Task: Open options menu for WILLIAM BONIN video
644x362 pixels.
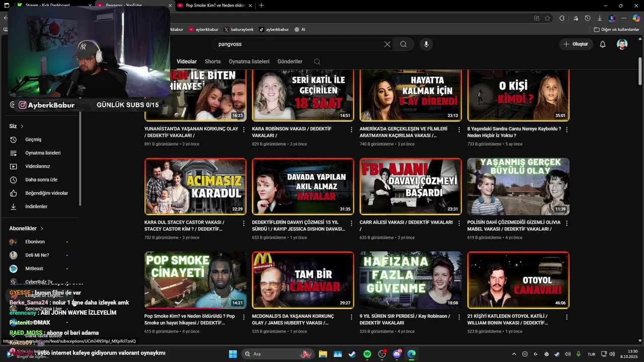Action: (567, 317)
